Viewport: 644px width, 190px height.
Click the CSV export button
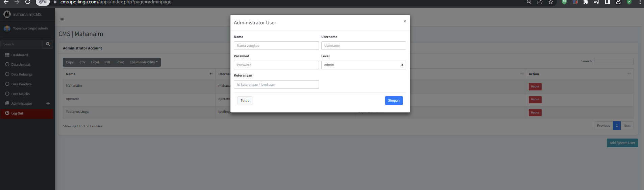(x=82, y=62)
